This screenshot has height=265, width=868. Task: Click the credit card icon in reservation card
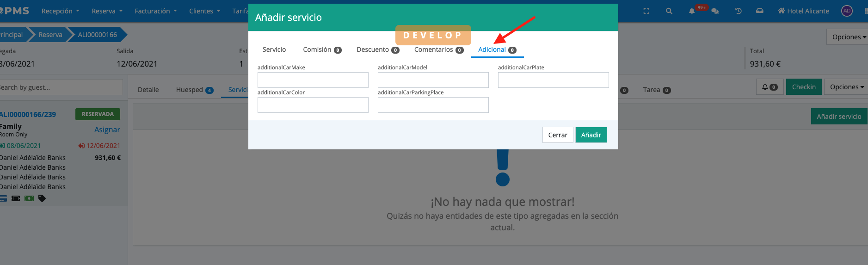click(x=3, y=198)
